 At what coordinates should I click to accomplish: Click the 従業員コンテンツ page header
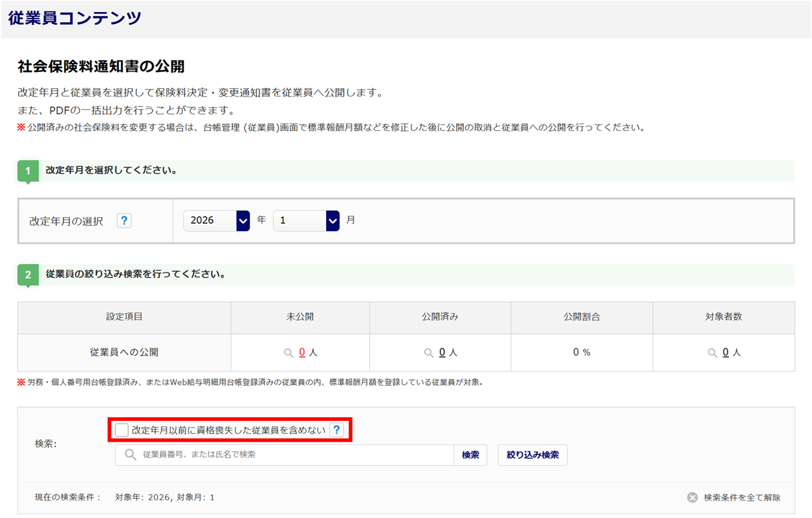click(75, 18)
